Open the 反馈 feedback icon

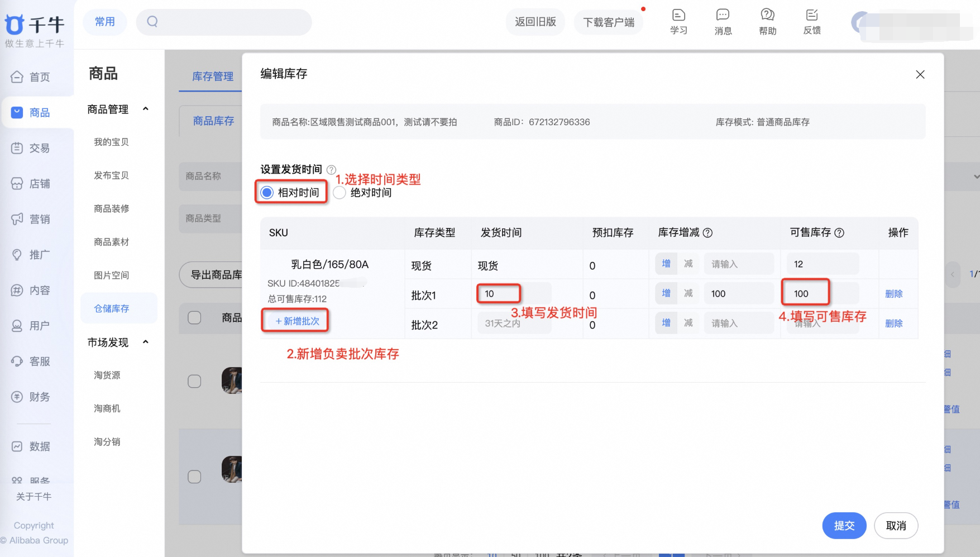click(812, 22)
